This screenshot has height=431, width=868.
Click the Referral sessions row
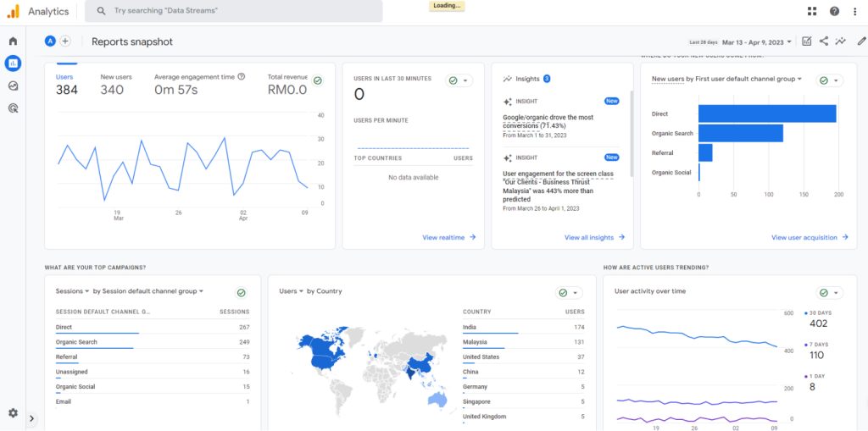[153, 357]
